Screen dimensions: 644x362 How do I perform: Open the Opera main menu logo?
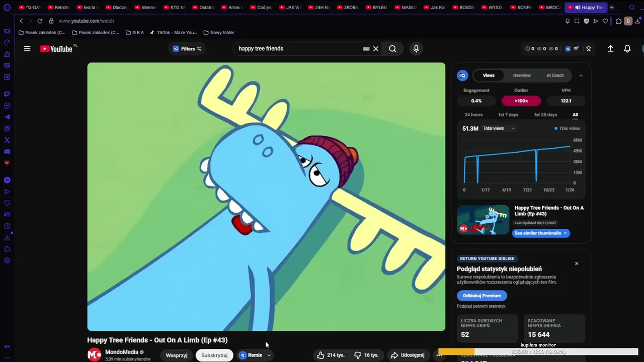click(x=7, y=8)
